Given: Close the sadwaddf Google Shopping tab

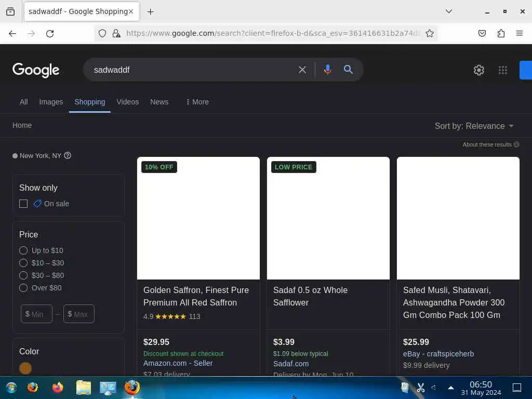Looking at the screenshot, I should 131,11.
